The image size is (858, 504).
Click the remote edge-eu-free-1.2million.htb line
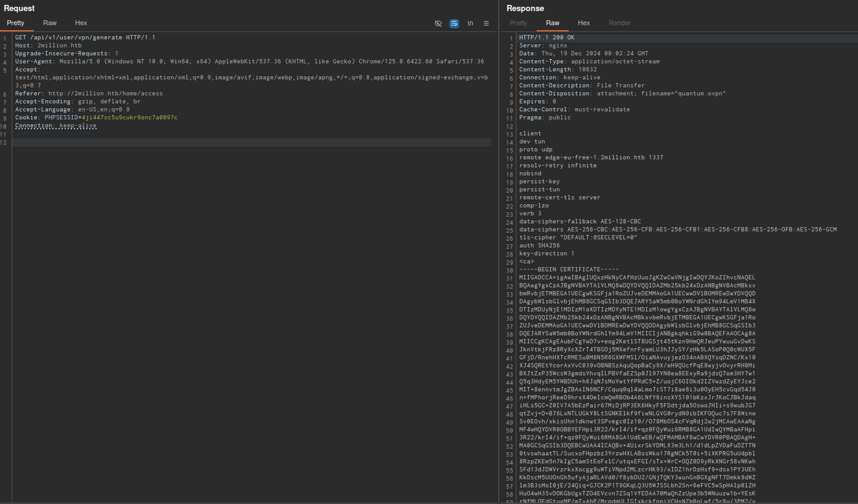click(591, 158)
